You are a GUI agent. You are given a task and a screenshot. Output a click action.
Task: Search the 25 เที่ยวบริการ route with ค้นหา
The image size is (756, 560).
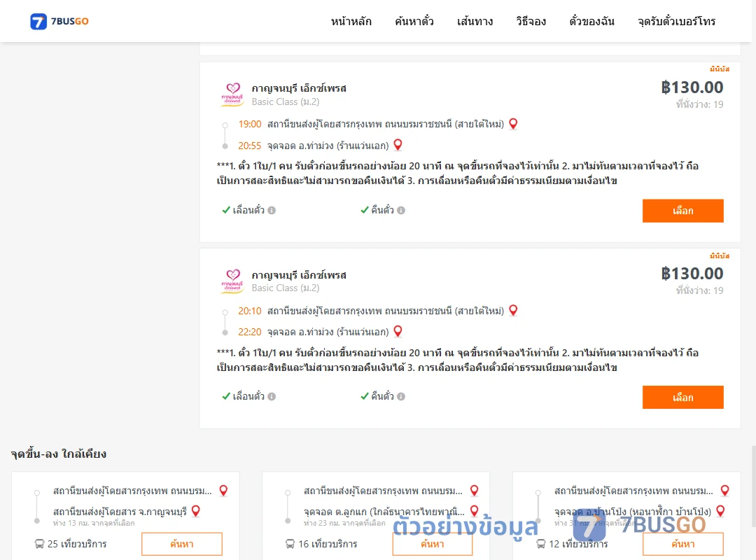pos(182,544)
